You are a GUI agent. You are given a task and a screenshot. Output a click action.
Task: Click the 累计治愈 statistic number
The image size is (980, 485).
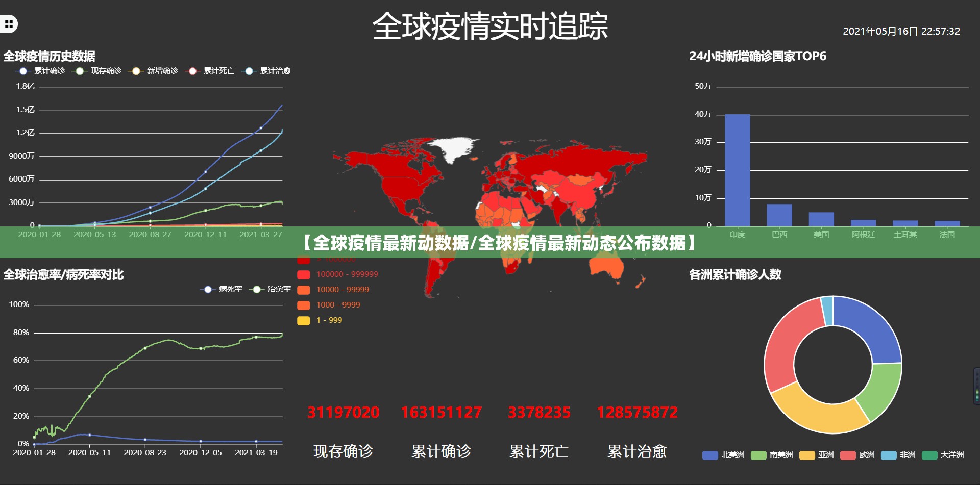coord(638,412)
